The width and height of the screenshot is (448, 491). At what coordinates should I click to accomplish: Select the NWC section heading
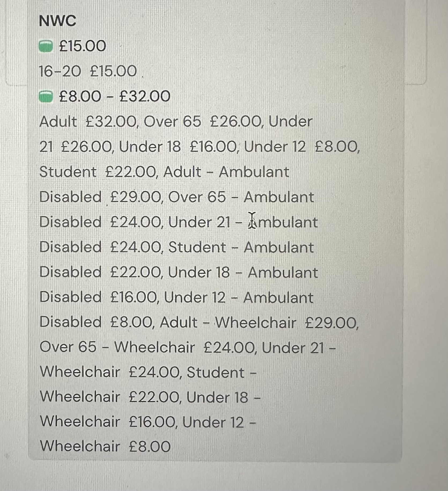57,21
